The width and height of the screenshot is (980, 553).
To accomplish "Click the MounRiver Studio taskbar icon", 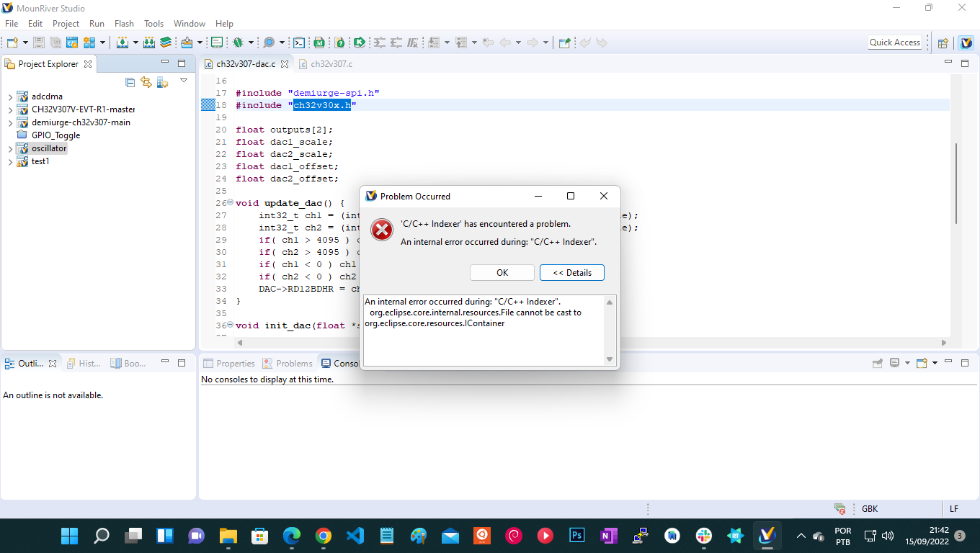I will (767, 536).
